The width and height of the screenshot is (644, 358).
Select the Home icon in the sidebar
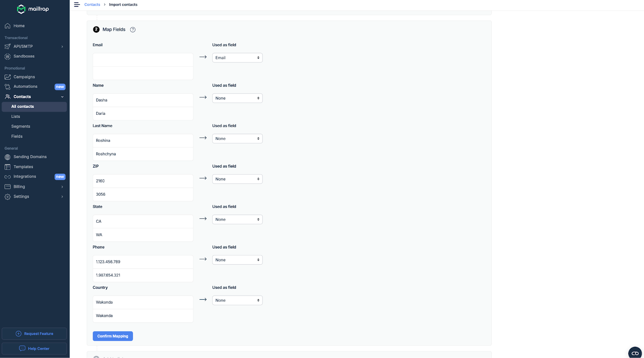coord(8,25)
